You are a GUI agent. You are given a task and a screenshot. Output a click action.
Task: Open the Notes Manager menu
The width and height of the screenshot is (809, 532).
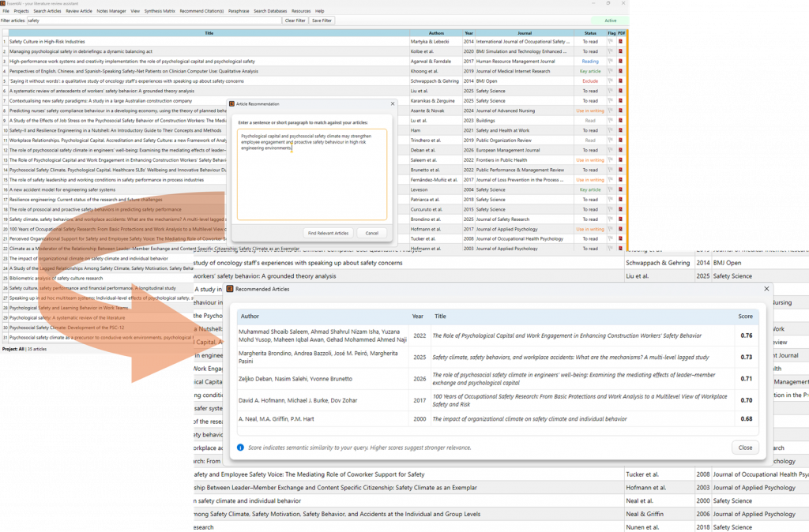111,11
